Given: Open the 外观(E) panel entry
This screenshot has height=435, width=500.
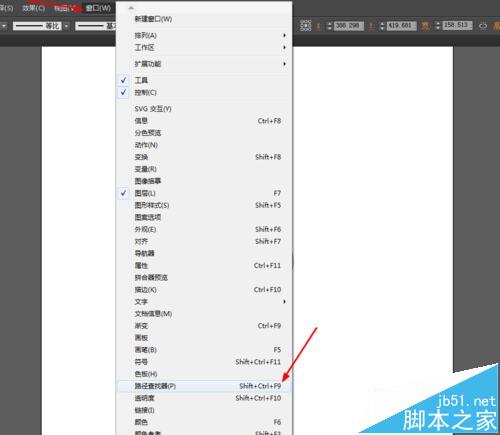Looking at the screenshot, I should click(204, 229).
